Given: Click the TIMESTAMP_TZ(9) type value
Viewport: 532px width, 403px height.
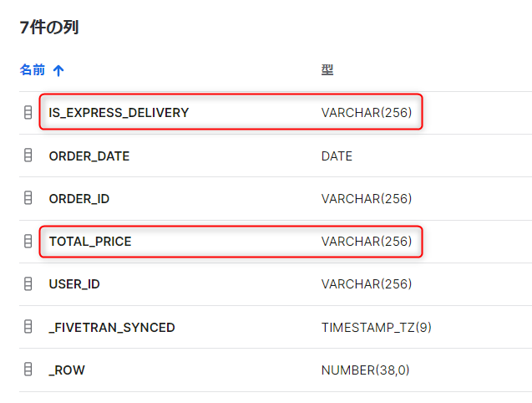Looking at the screenshot, I should [377, 328].
